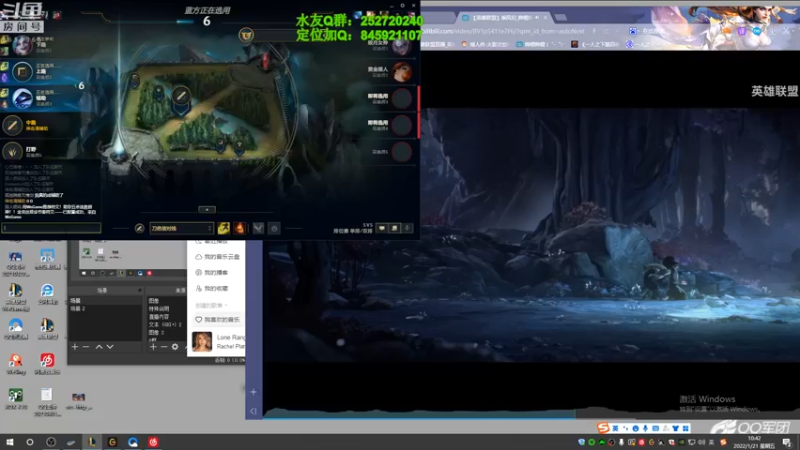Open '我的播客' in the music player

pos(212,272)
